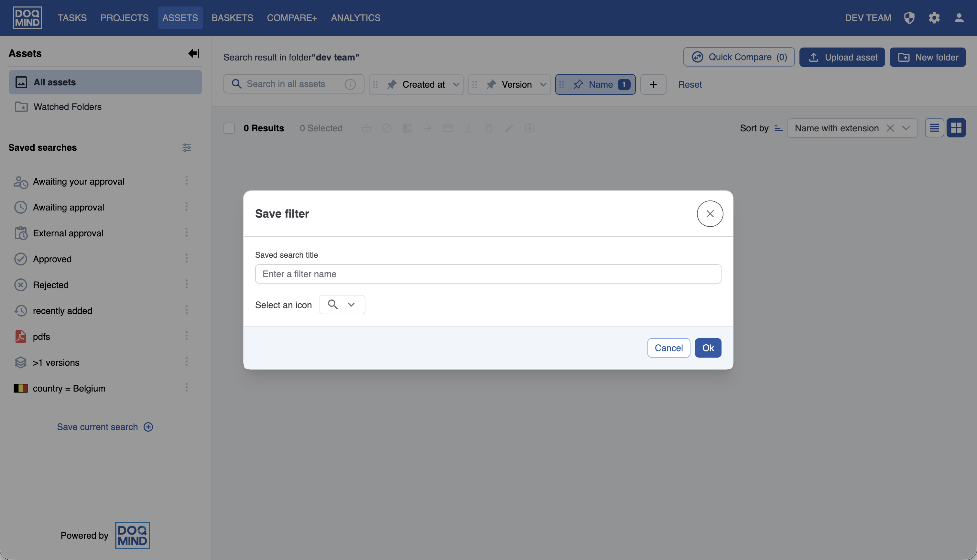The width and height of the screenshot is (977, 560).
Task: Open options menu for country = Belgium
Action: coord(187,388)
